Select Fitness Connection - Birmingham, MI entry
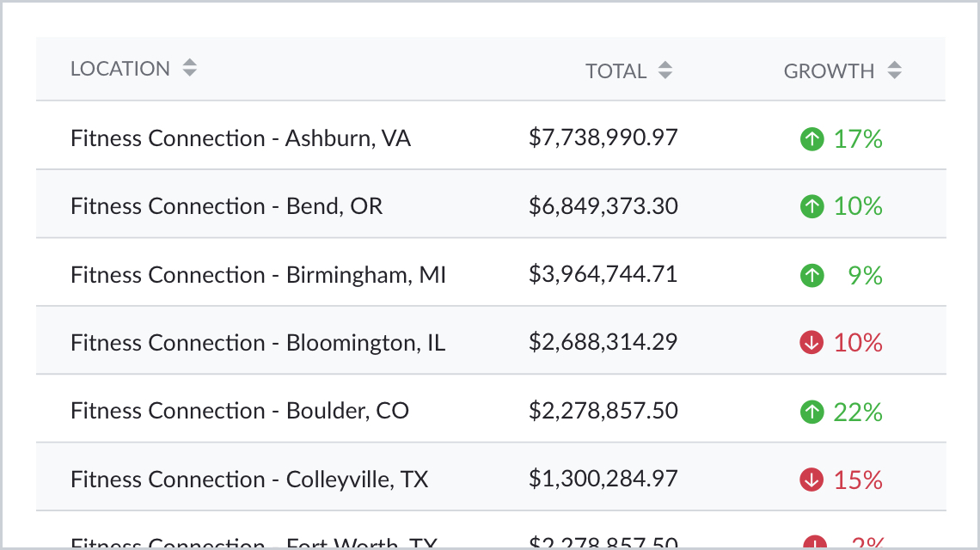Viewport: 980px width, 550px height. tap(258, 275)
